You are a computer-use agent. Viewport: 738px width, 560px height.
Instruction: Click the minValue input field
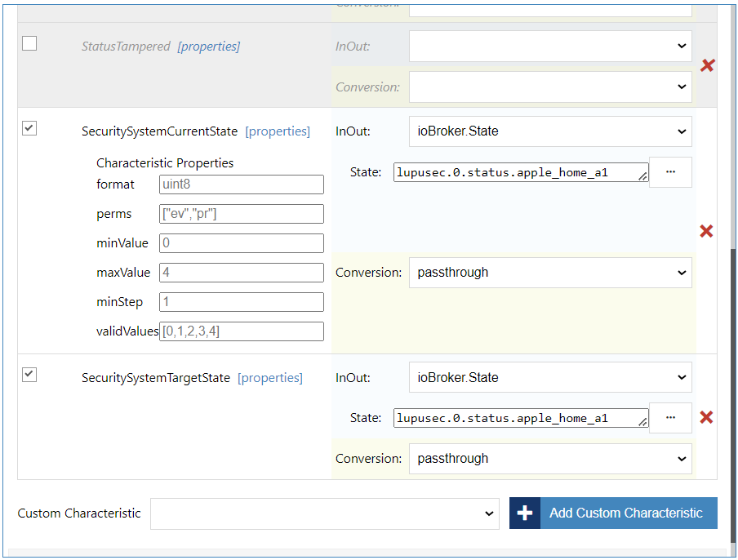[242, 243]
